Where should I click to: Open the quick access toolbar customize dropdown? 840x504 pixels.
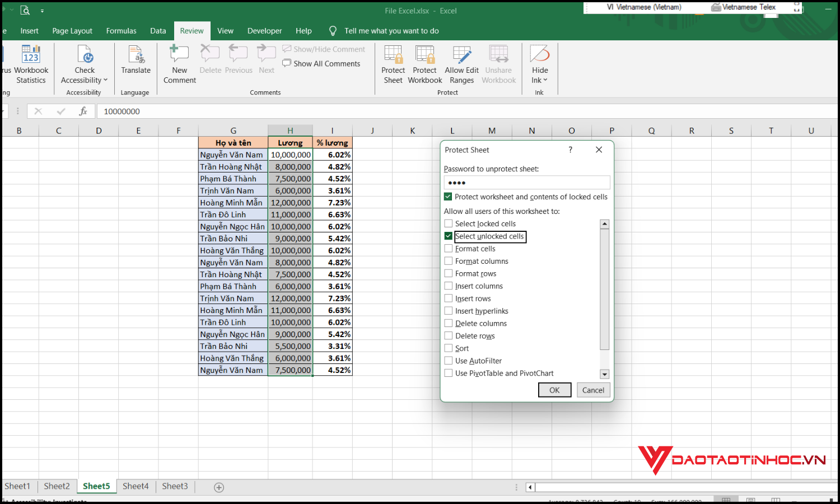(x=42, y=11)
